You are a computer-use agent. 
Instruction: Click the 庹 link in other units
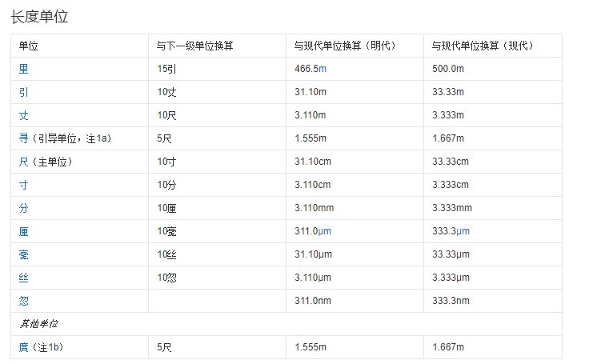pos(24,347)
